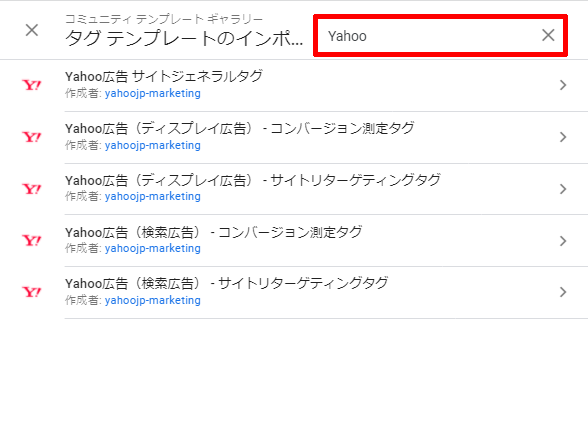Image resolution: width=588 pixels, height=423 pixels.
Task: Open yahoojp-marketing link under 検索広告 サイトリターゲティングタグ
Action: pyautogui.click(x=153, y=300)
